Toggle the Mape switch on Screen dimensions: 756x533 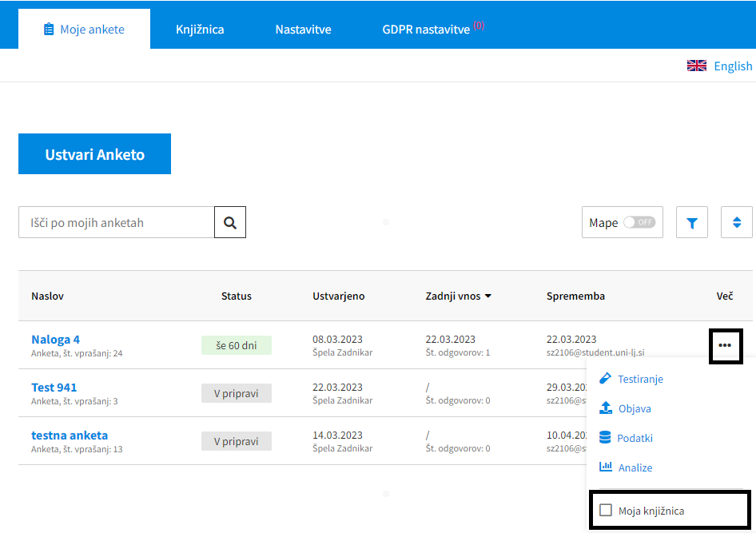(x=639, y=222)
